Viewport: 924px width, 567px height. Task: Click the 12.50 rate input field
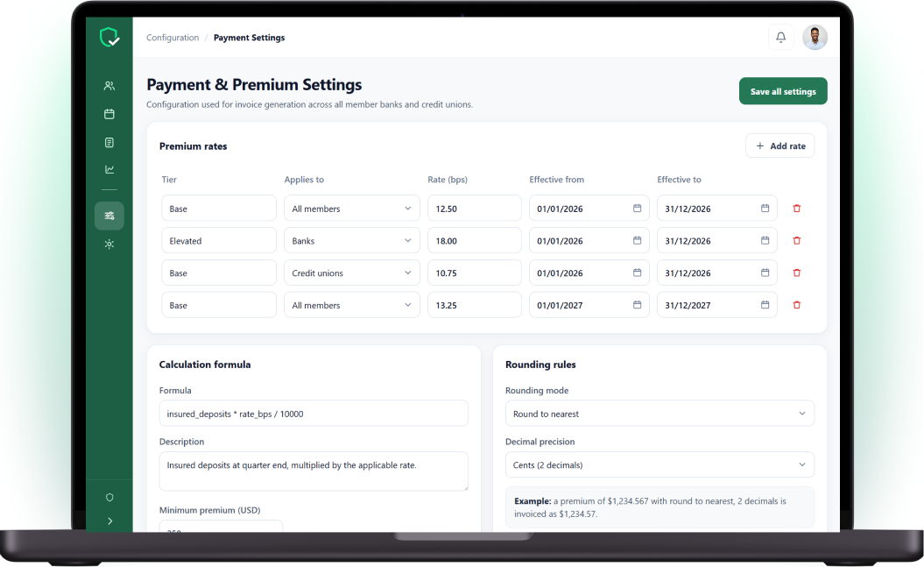475,208
